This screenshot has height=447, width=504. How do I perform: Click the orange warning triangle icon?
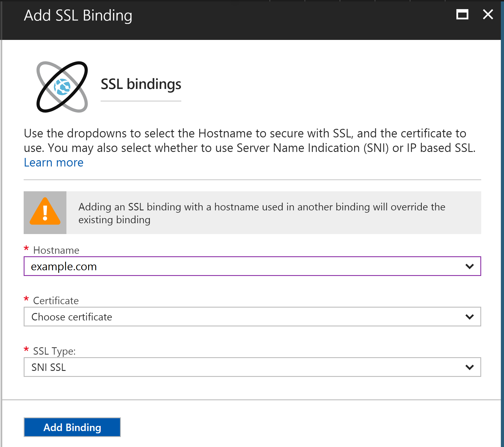45,212
